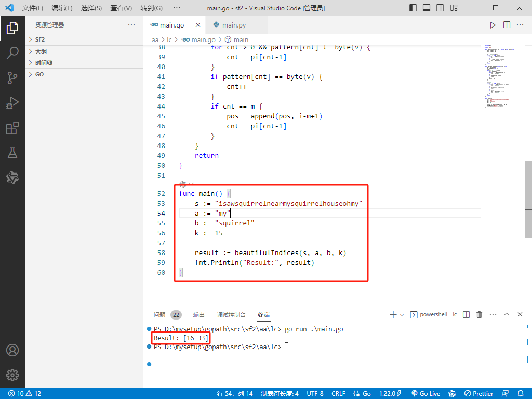Click Go version 1.22.0 status item
Image resolution: width=532 pixels, height=399 pixels.
(x=391, y=394)
